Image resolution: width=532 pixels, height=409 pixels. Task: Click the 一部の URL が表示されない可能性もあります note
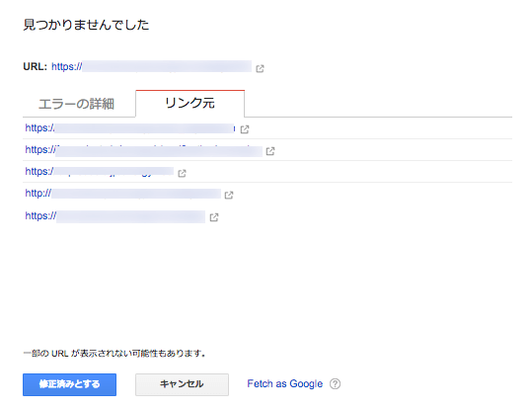(x=114, y=354)
